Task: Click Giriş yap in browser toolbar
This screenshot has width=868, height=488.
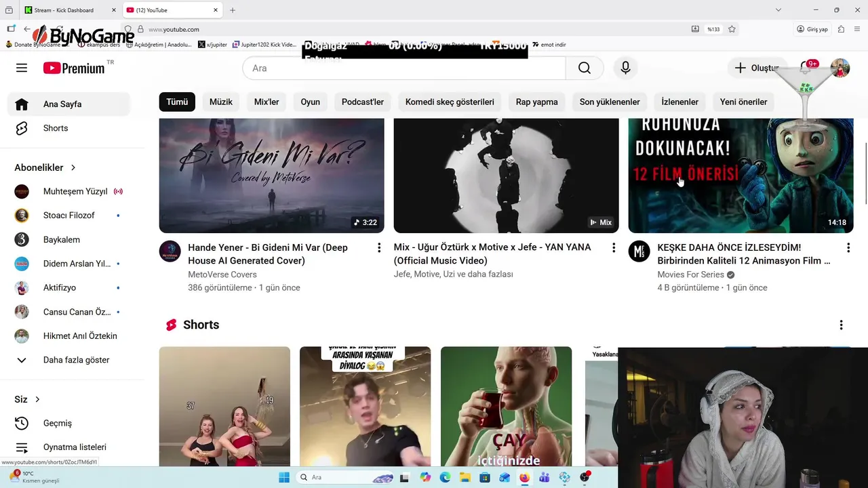Action: tap(812, 29)
